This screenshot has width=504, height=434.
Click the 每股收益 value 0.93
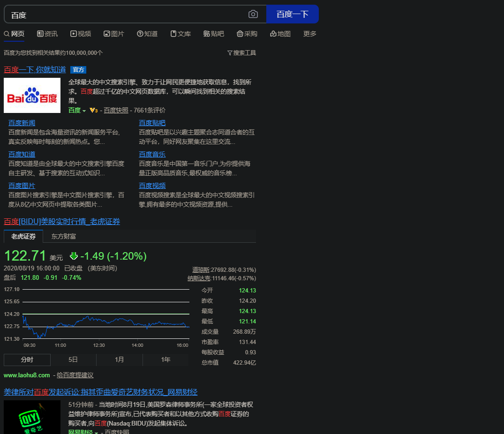(250, 352)
